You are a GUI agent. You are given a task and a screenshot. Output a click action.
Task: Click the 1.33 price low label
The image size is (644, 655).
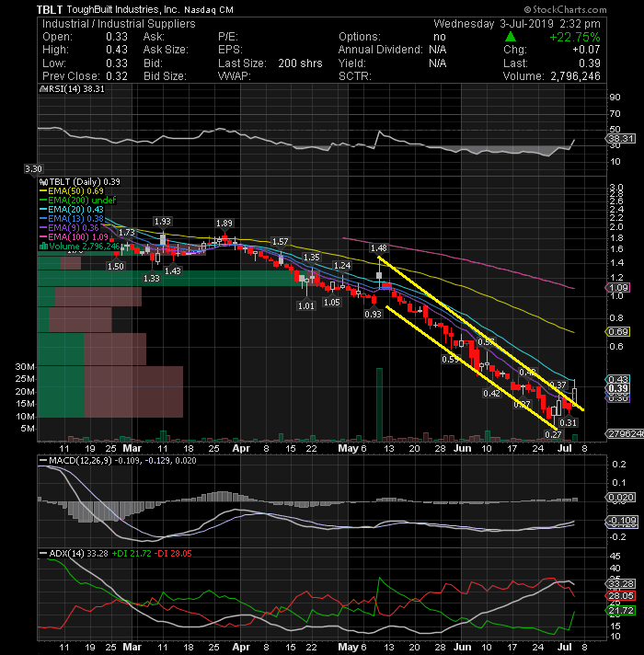[x=152, y=278]
